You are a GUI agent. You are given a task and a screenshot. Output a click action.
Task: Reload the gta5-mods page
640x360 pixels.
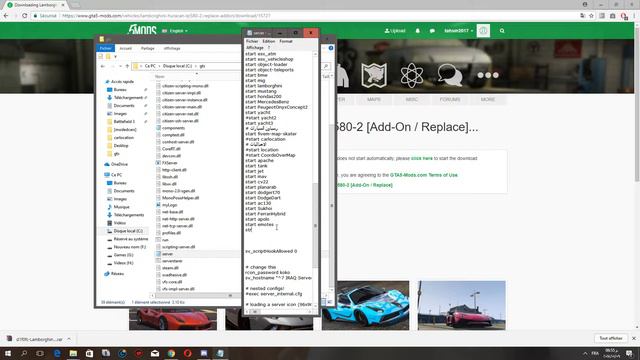click(x=24, y=16)
